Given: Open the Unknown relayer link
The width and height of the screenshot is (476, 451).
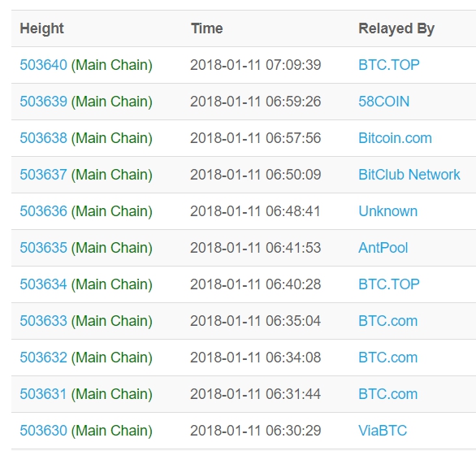Looking at the screenshot, I should pos(388,211).
